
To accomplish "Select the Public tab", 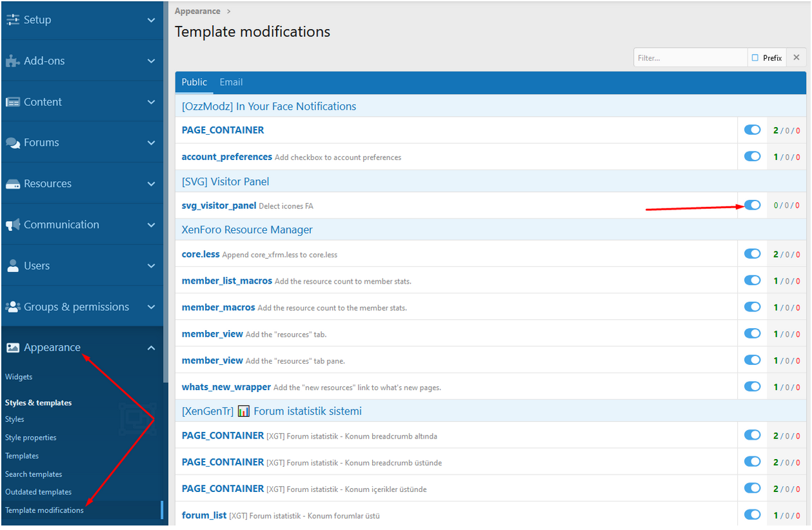I will pos(194,83).
